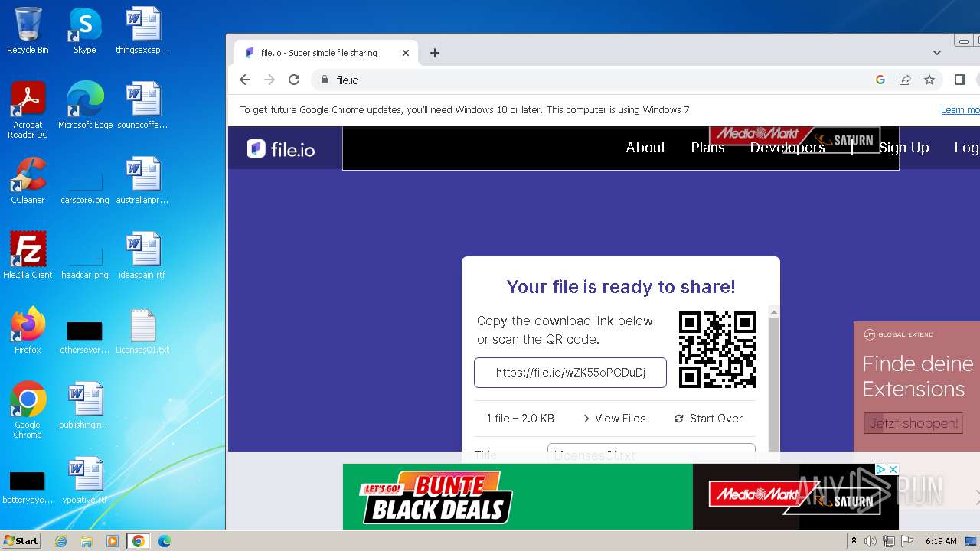This screenshot has width=980, height=551.
Task: Open the Windows Start menu
Action: [21, 541]
